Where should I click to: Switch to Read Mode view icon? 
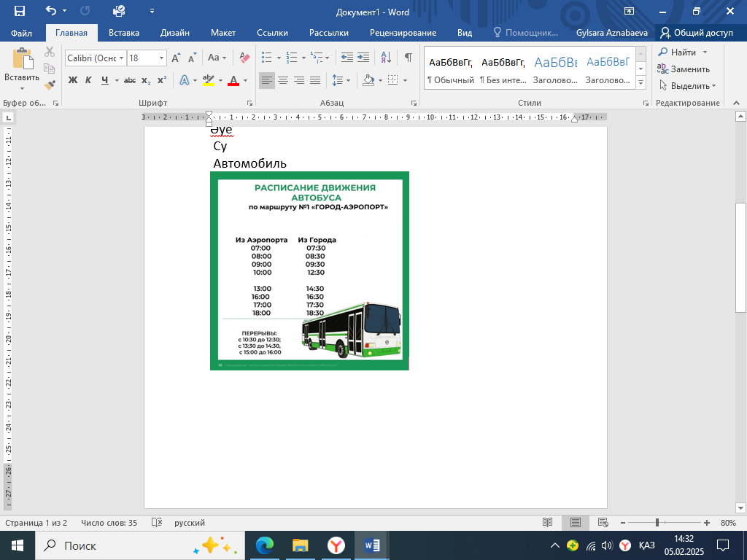coord(547,522)
